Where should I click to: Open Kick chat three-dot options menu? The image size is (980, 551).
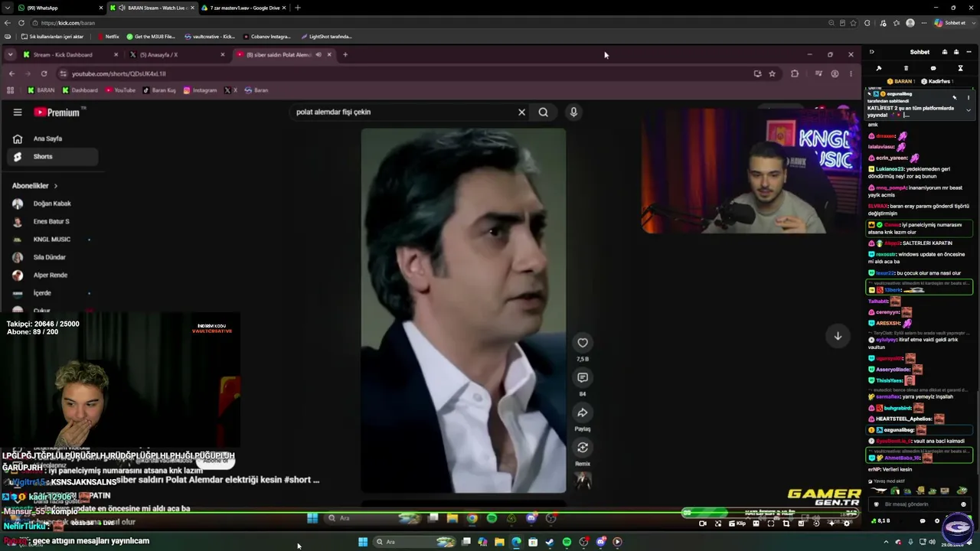967,52
